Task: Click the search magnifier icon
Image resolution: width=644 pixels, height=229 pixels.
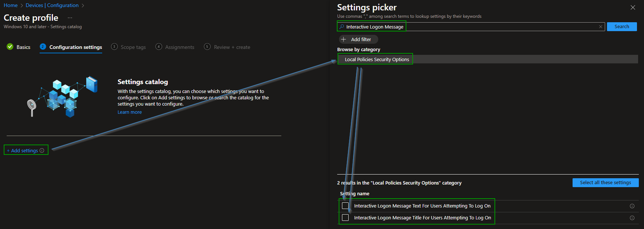Action: pos(342,27)
